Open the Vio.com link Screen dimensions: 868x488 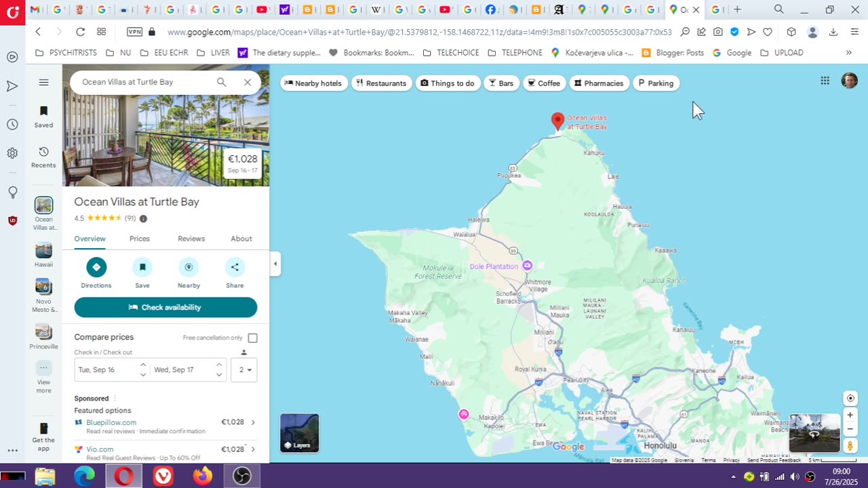pos(100,449)
